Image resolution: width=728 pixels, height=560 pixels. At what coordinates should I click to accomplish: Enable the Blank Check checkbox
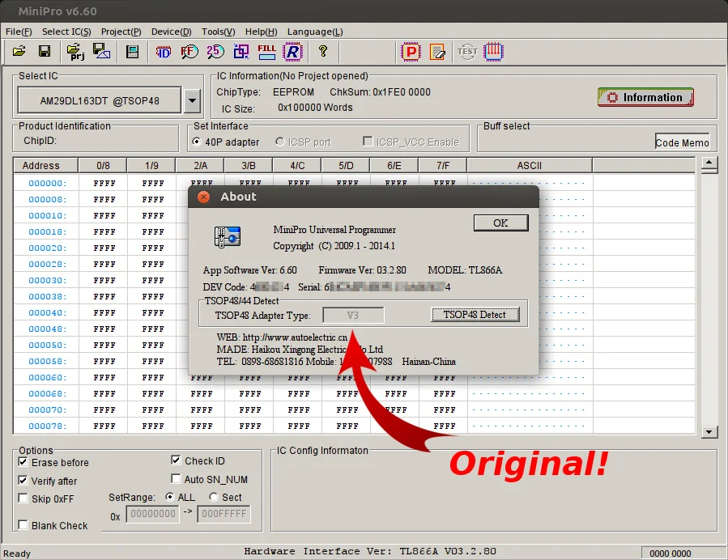pyautogui.click(x=23, y=524)
